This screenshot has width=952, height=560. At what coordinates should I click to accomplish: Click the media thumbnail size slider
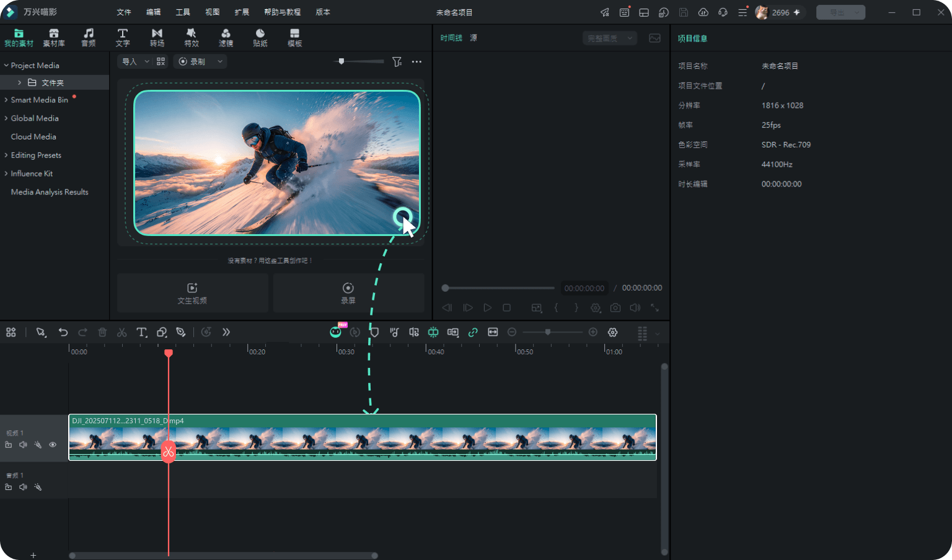pyautogui.click(x=359, y=61)
